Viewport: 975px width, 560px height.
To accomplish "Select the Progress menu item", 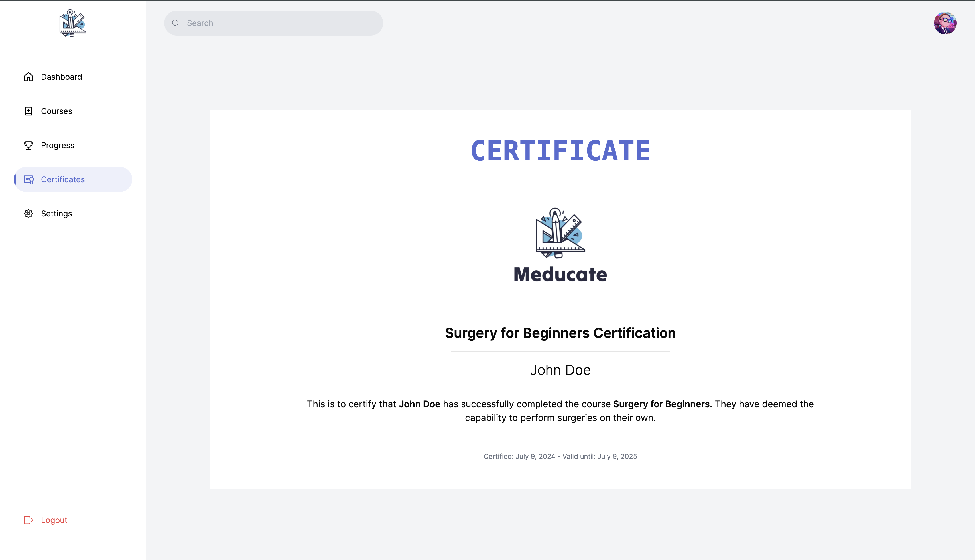I will [58, 145].
